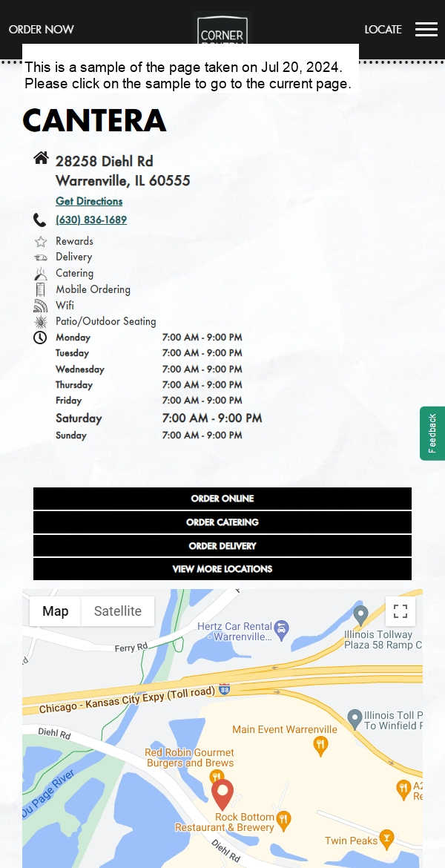Click ORDER NOW in the header
445x868 pixels.
[42, 30]
